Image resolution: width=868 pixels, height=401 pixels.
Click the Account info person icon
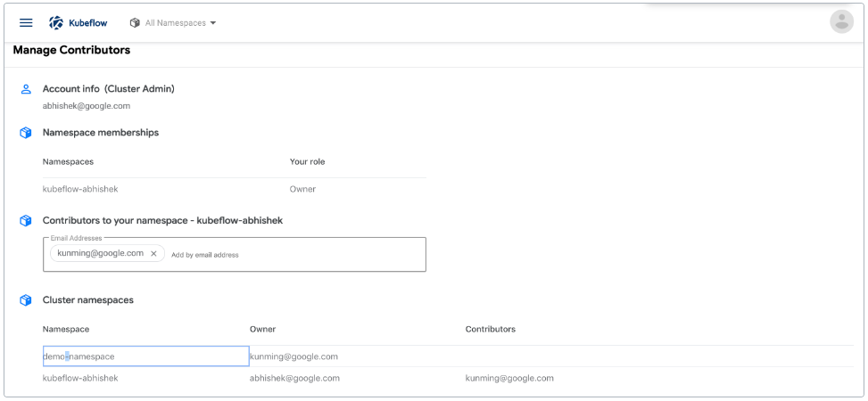[26, 89]
